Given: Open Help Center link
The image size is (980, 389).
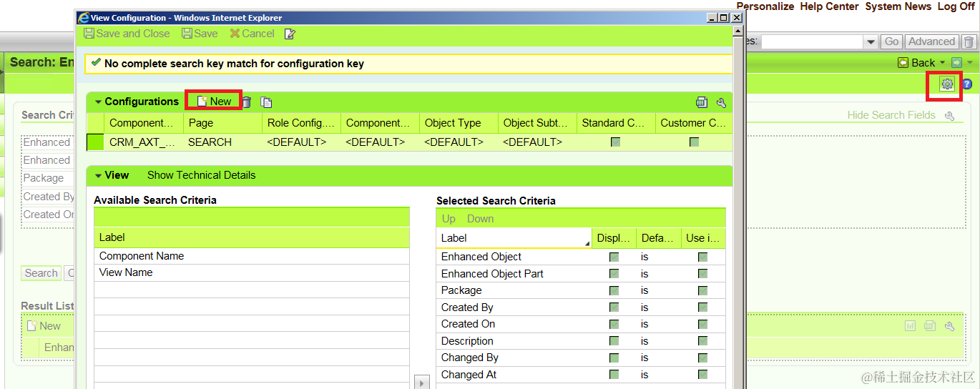Looking at the screenshot, I should coord(829,6).
